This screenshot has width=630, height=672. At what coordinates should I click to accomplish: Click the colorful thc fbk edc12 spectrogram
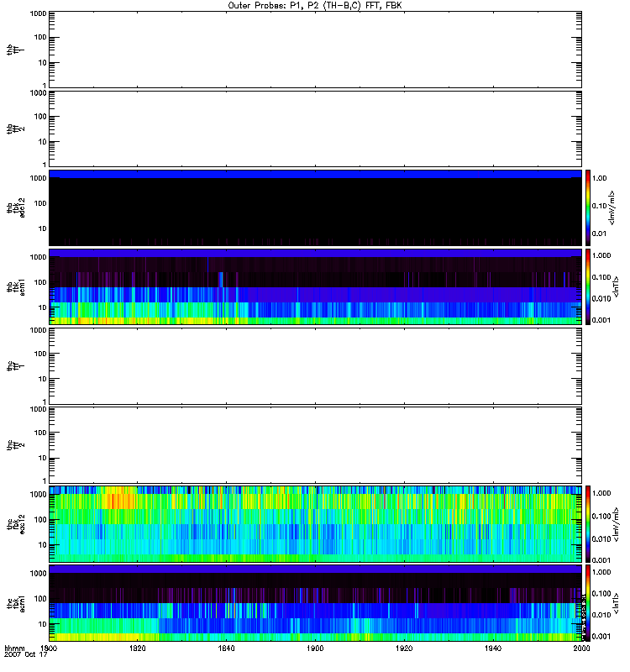(315, 524)
